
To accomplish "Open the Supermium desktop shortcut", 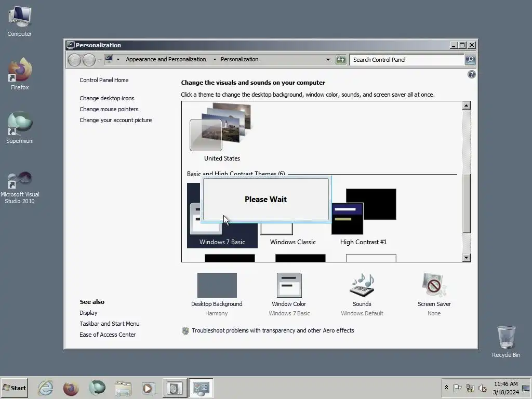I will point(20,128).
